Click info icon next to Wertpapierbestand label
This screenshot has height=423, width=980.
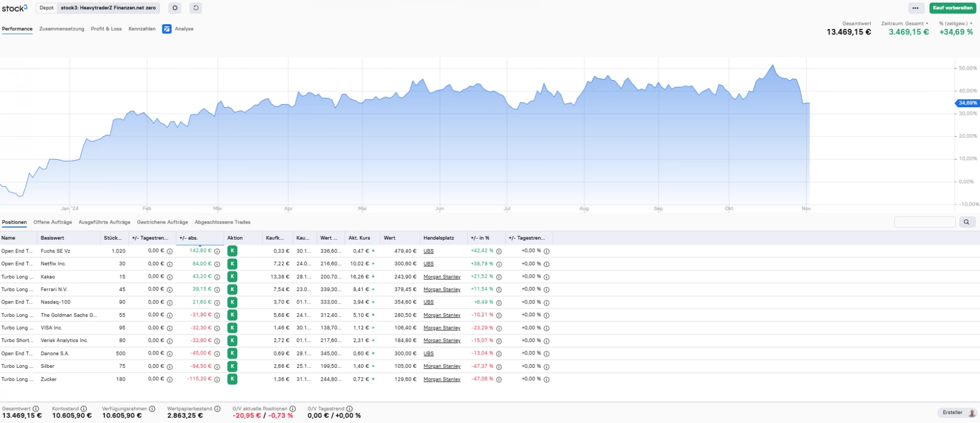(217, 409)
